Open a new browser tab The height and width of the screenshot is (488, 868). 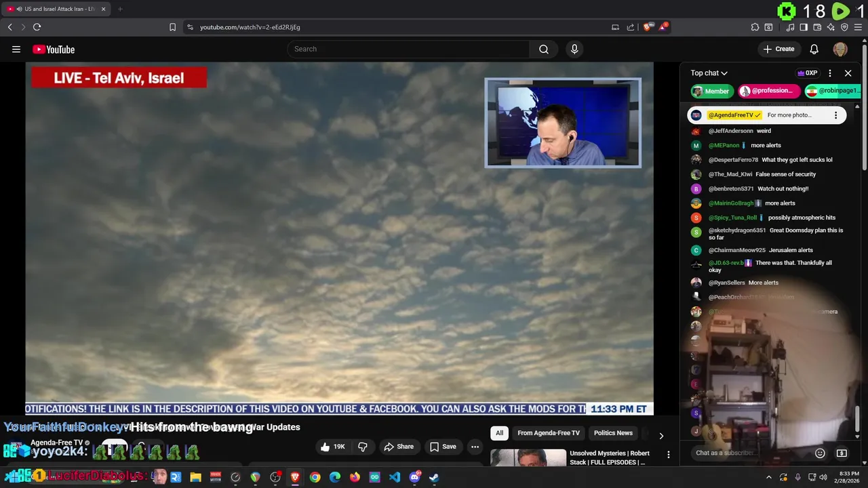[x=120, y=9]
